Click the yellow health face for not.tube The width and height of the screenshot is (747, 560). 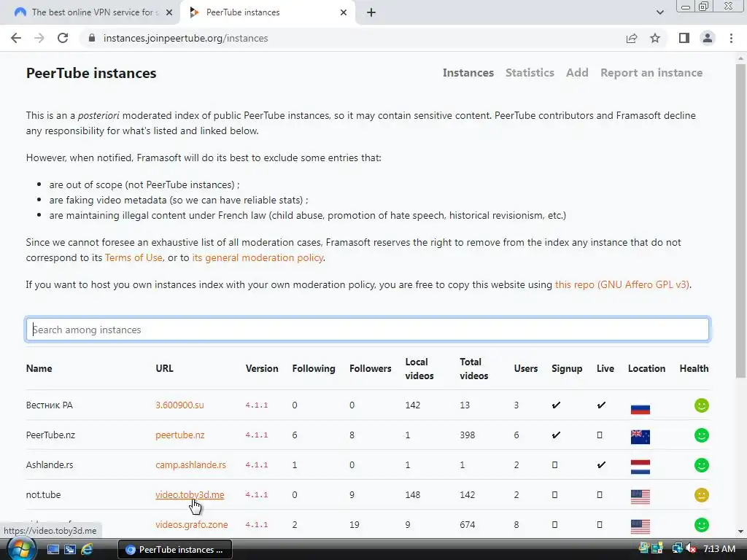click(x=701, y=495)
